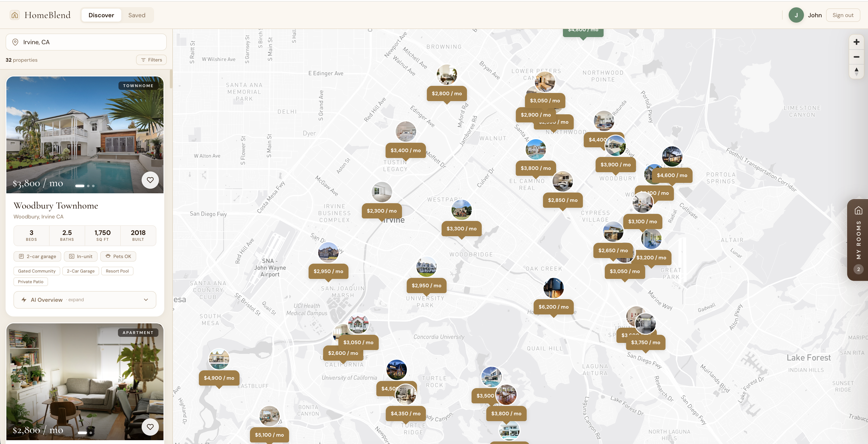Toggle the Pets OK chip
The height and width of the screenshot is (444, 868).
coord(118,257)
